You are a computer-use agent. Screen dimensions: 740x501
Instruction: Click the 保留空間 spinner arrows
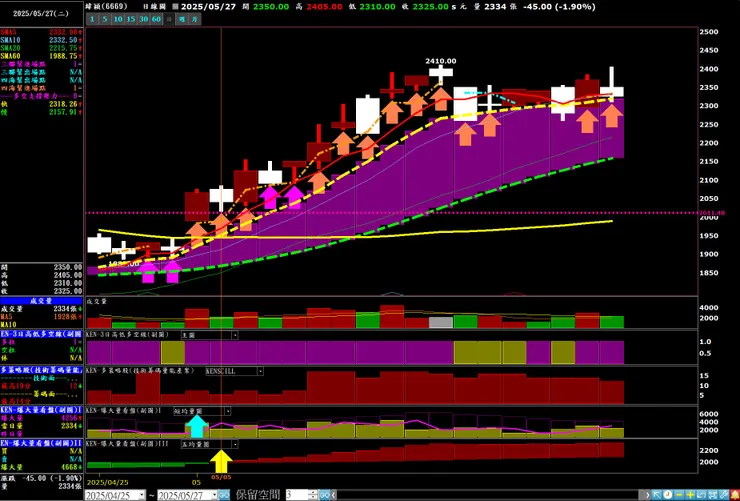coord(313,495)
